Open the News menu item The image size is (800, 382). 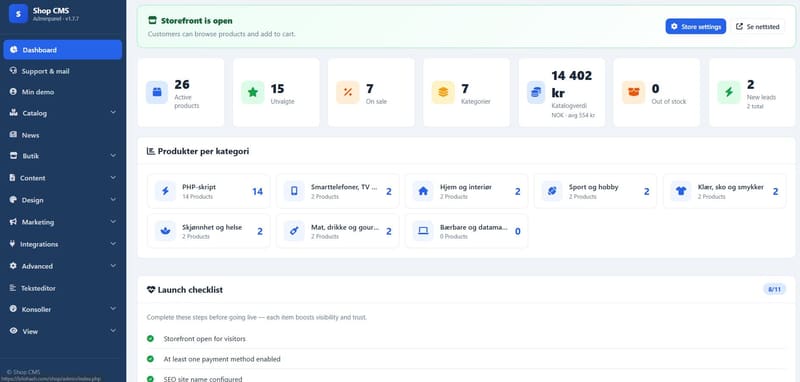(x=63, y=135)
